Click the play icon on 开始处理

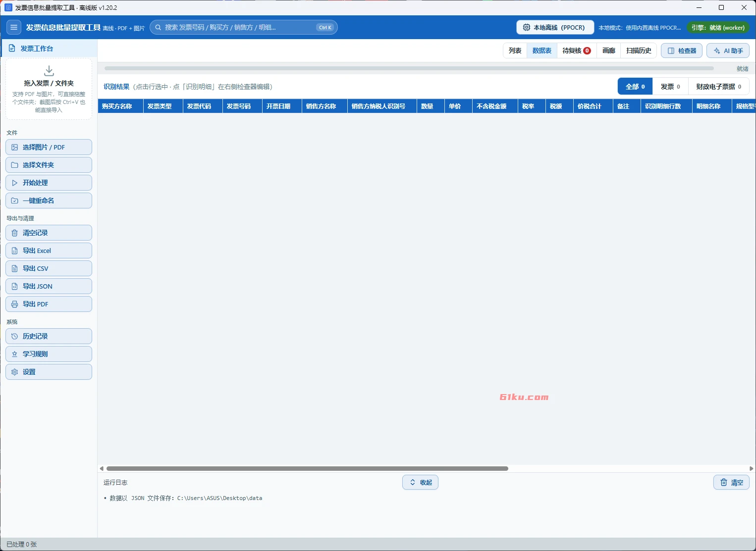[x=15, y=183]
